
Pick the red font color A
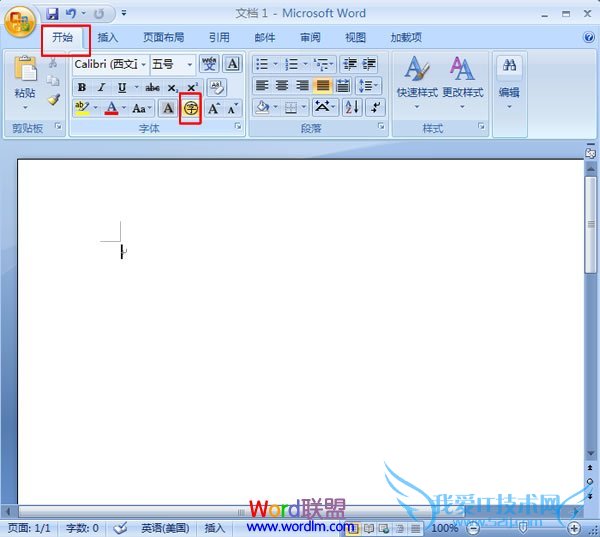click(111, 108)
